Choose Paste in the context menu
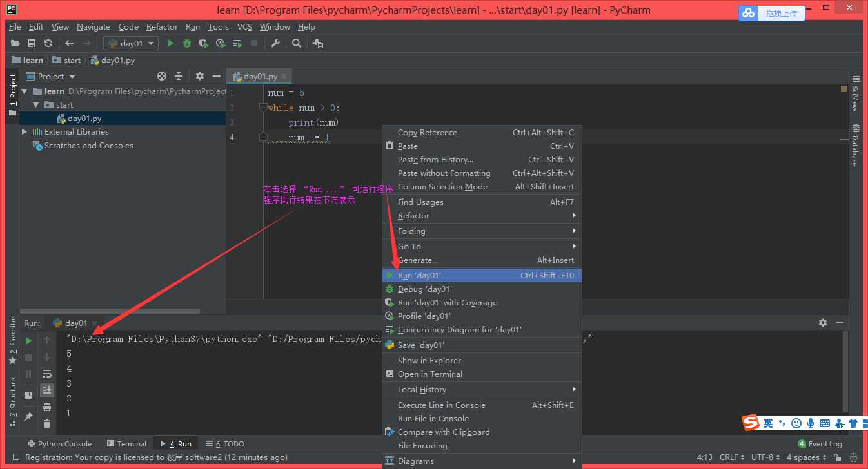Screen dimensions: 868x469 [x=482, y=146]
